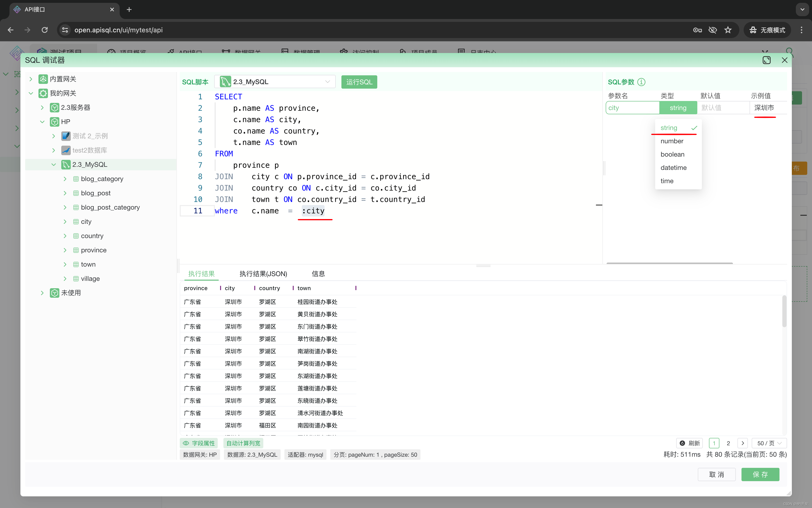Click the 默认值 input field
The image size is (812, 508).
pos(723,108)
